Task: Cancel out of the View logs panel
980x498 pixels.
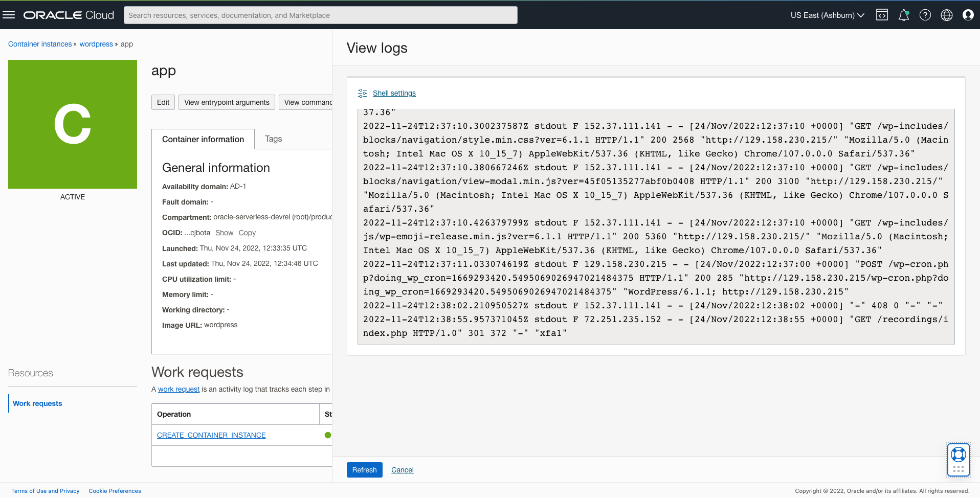Action: click(x=402, y=469)
